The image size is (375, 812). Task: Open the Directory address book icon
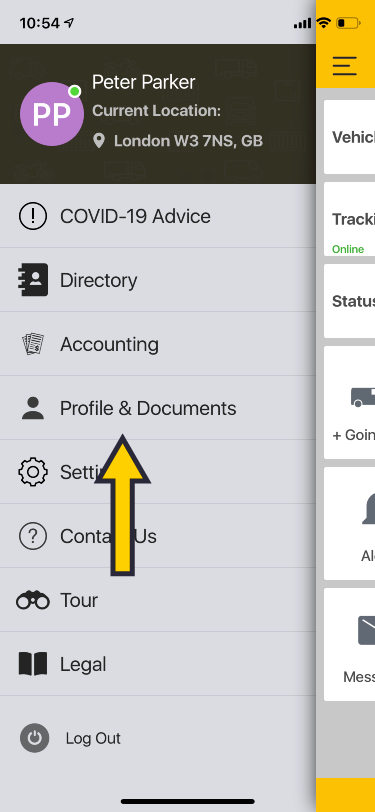click(32, 280)
